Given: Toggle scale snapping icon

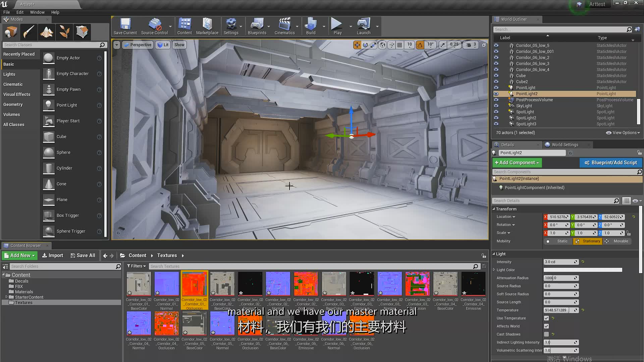Looking at the screenshot, I should [x=443, y=45].
